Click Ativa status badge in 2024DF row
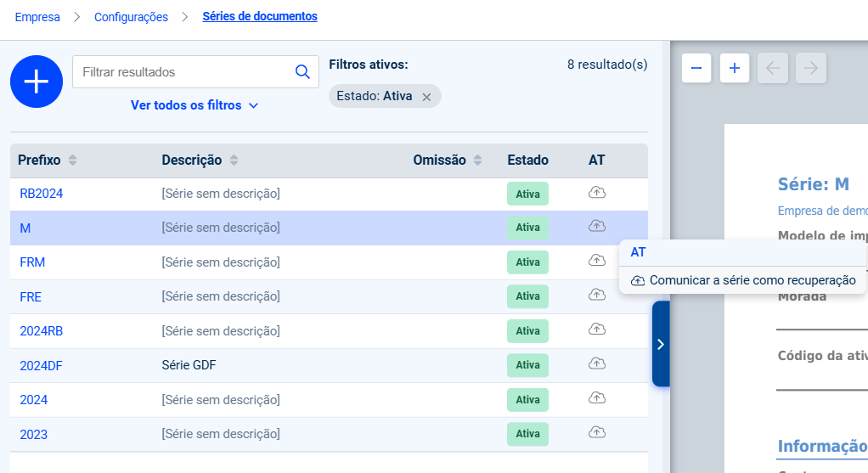Viewport: 868px width, 473px height. tap(527, 365)
